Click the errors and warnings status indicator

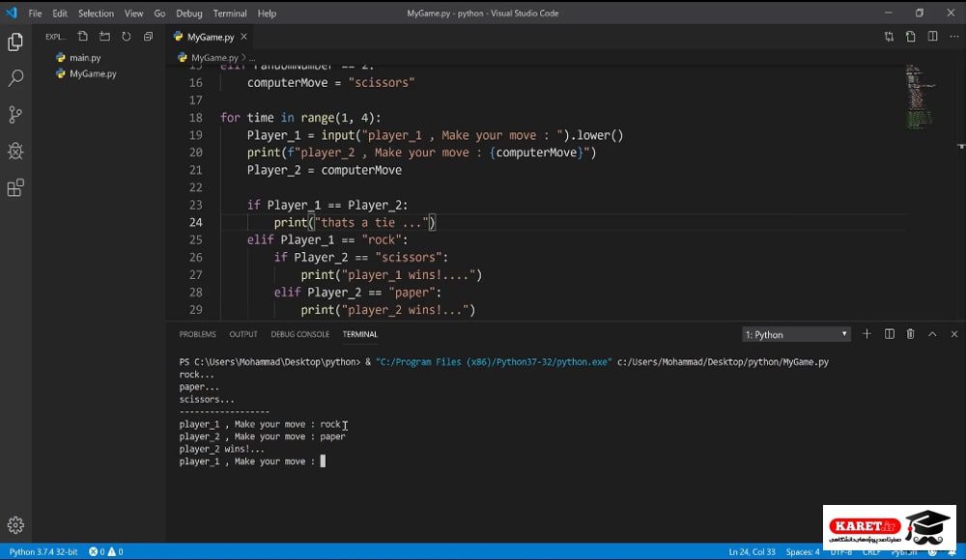tap(106, 552)
